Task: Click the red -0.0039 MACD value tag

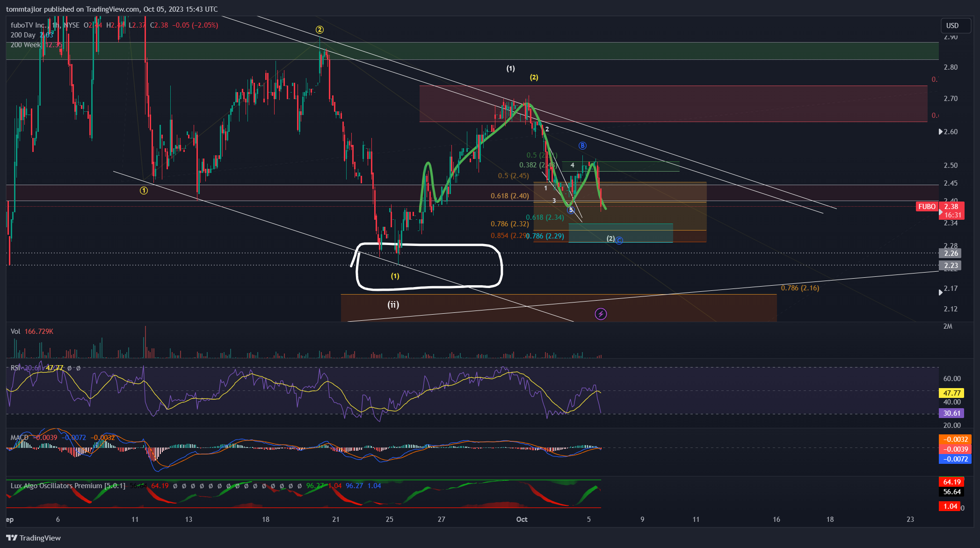Action: tap(955, 449)
